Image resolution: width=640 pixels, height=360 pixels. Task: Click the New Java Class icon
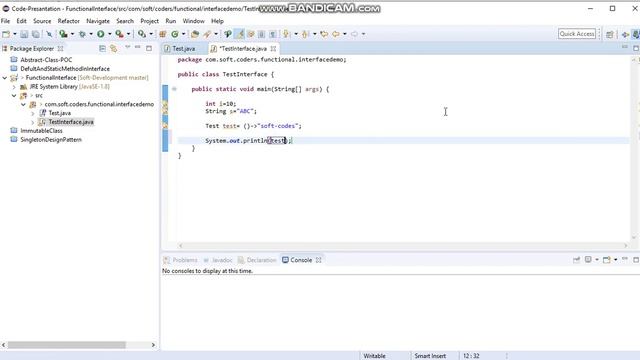(x=175, y=34)
